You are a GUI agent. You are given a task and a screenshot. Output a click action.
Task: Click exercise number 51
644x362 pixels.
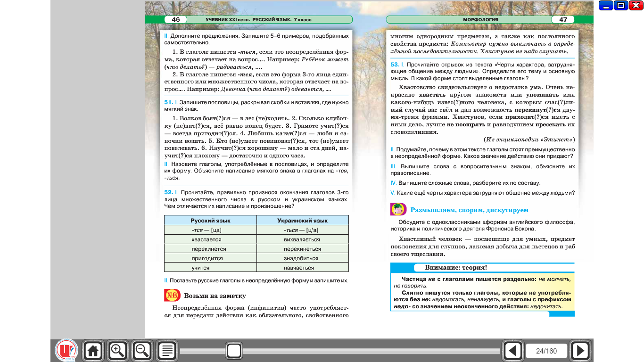click(x=168, y=102)
